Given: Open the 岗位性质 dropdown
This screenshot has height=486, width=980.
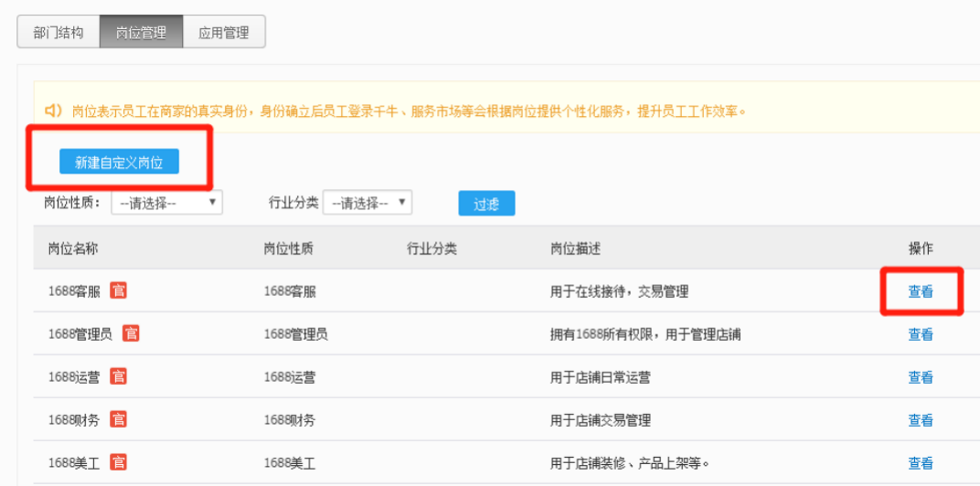Looking at the screenshot, I should pos(167,203).
